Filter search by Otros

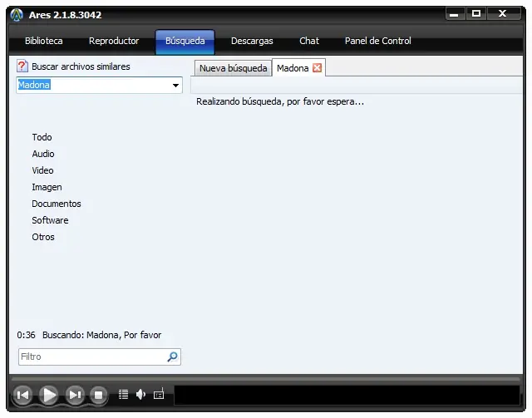43,237
